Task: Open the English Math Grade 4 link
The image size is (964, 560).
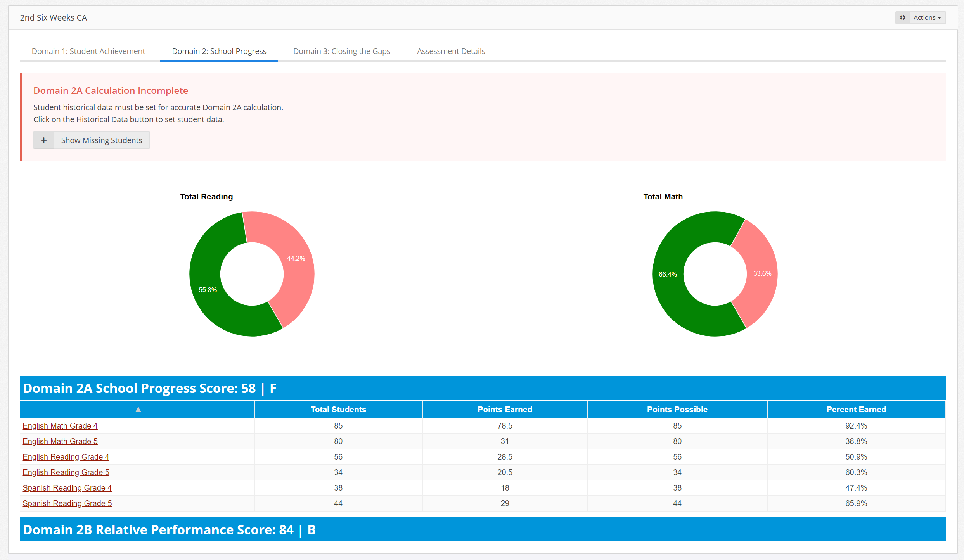Action: click(x=60, y=426)
